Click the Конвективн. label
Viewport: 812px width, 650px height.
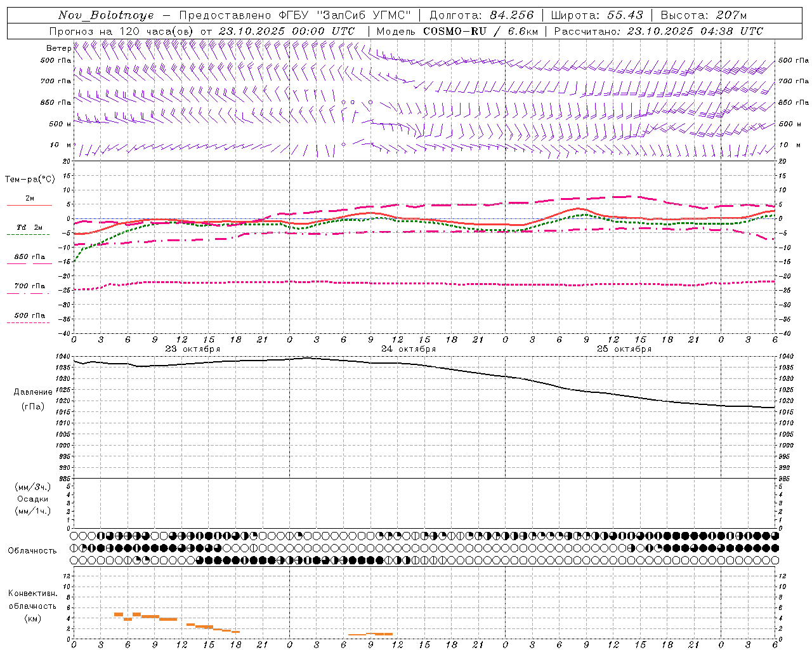point(33,594)
